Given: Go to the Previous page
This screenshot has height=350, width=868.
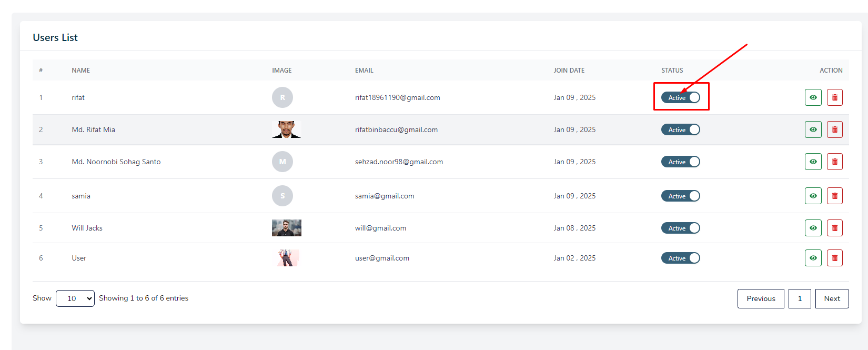Looking at the screenshot, I should 761,298.
